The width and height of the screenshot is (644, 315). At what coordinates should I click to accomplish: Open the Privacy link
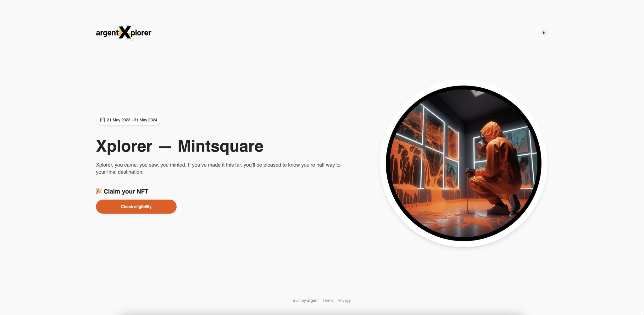(x=344, y=301)
